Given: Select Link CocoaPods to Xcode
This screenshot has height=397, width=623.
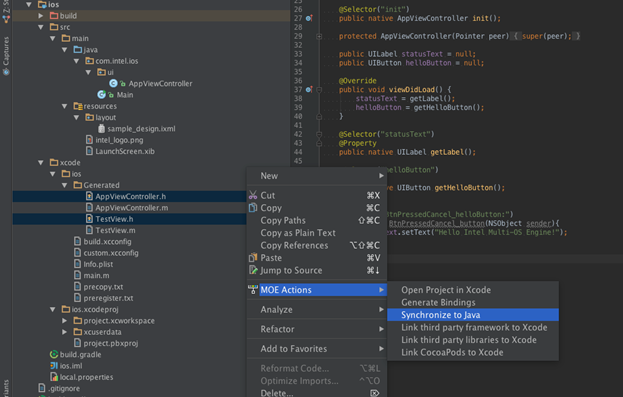Looking at the screenshot, I should point(473,352).
